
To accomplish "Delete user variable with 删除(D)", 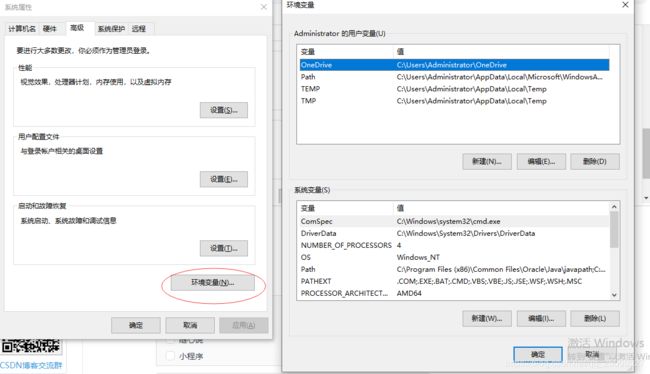I will (595, 161).
